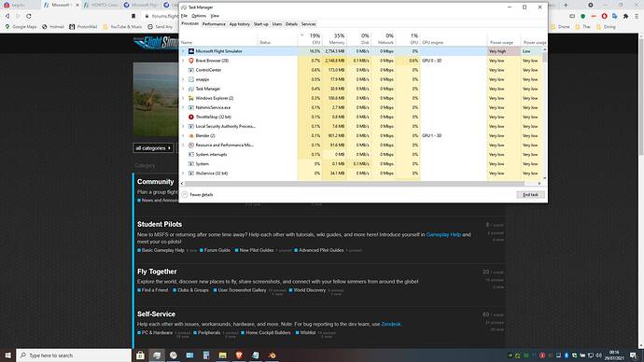Screen dimensions: 644x362
Task: Select the System interrupts process row
Action: coord(361,155)
